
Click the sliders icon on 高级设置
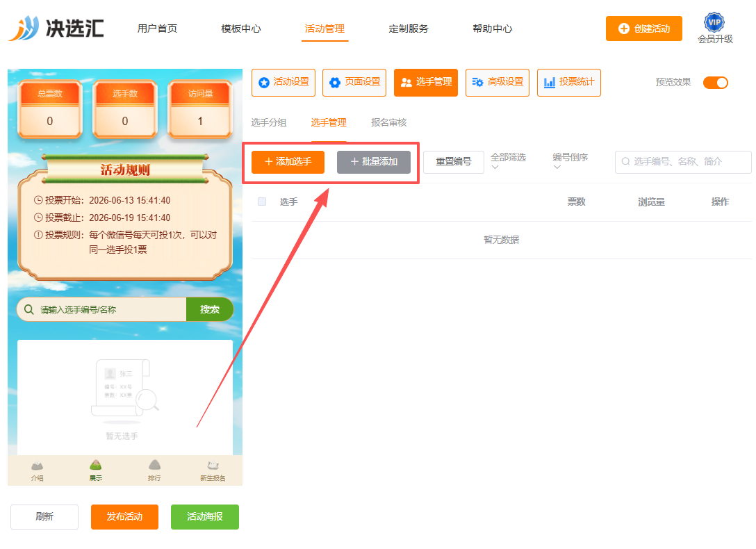(x=477, y=83)
